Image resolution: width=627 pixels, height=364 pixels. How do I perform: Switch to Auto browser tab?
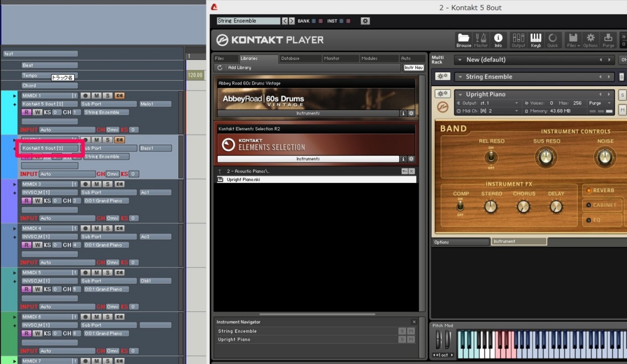411,58
